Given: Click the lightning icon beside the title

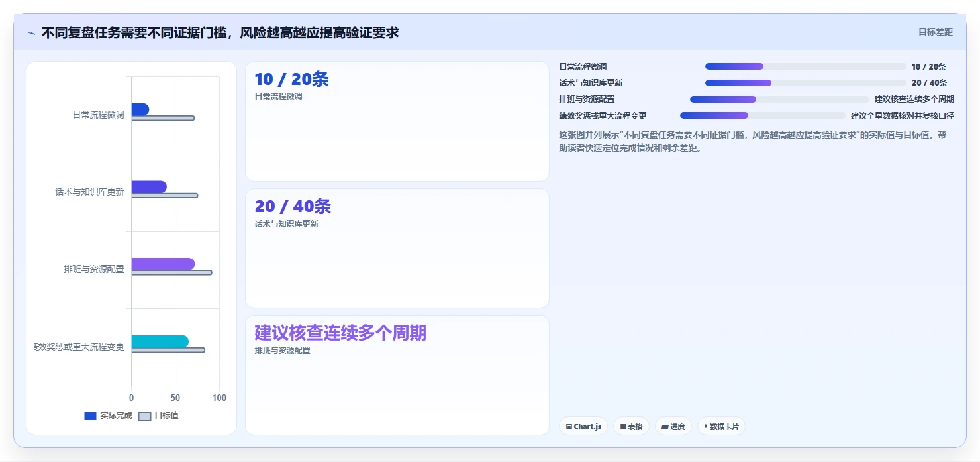Looking at the screenshot, I should click(31, 33).
